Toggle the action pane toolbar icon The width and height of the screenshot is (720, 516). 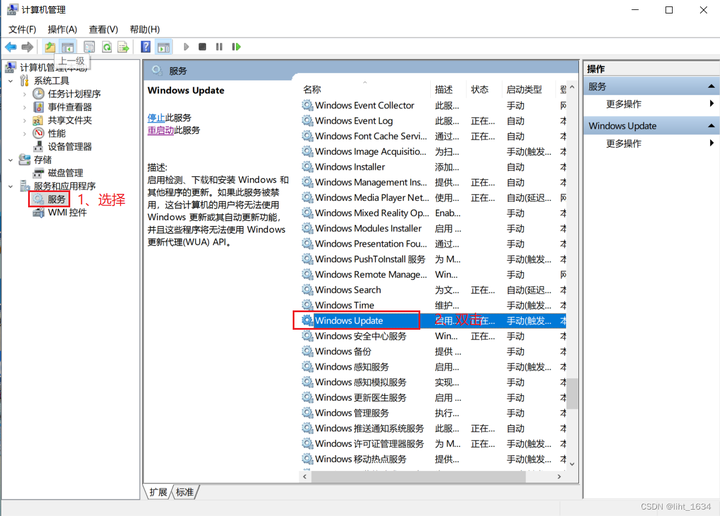(x=163, y=47)
